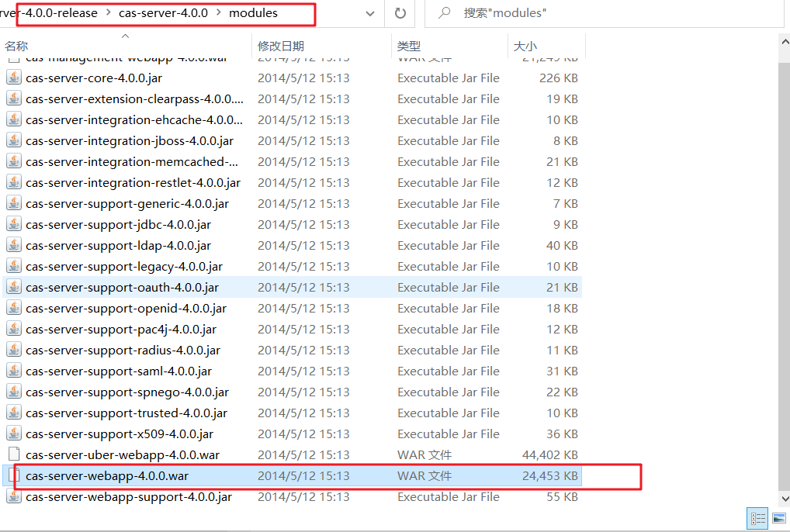This screenshot has width=790, height=532.
Task: Click the cas-server-core-4.0.0.jar file icon
Action: (x=15, y=78)
